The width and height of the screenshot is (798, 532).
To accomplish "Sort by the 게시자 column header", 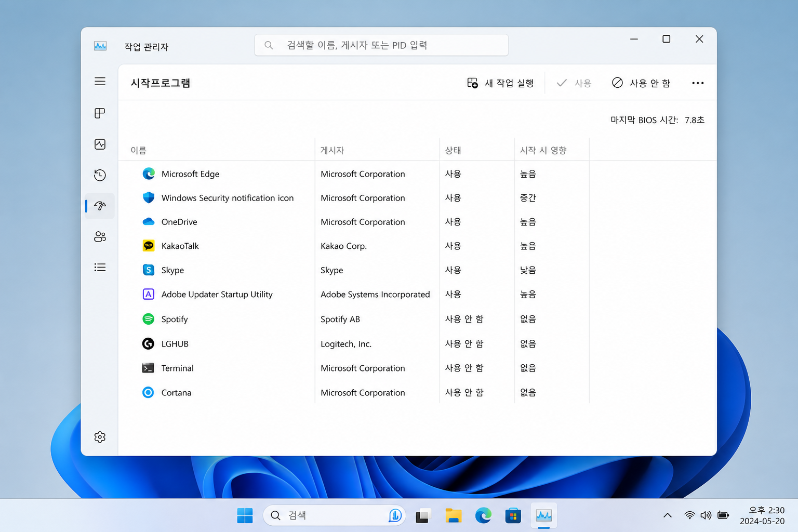I will coord(332,150).
